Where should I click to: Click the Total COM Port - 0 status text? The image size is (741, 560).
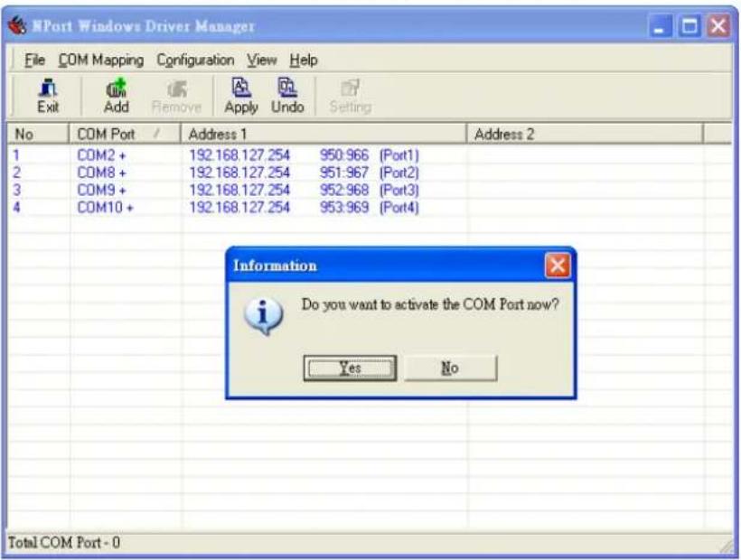64,543
